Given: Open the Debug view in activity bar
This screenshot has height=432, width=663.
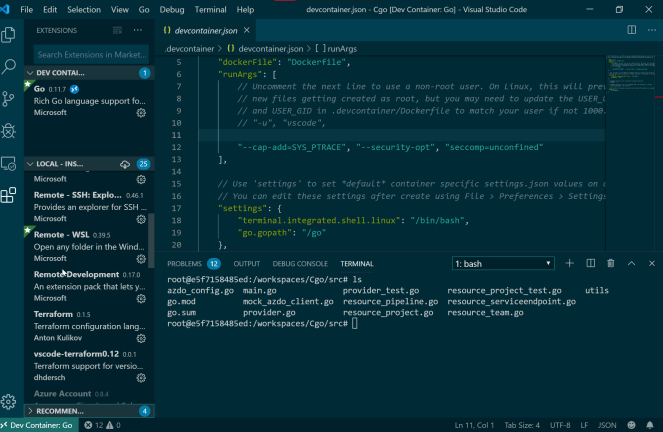Looking at the screenshot, I should coord(10,131).
